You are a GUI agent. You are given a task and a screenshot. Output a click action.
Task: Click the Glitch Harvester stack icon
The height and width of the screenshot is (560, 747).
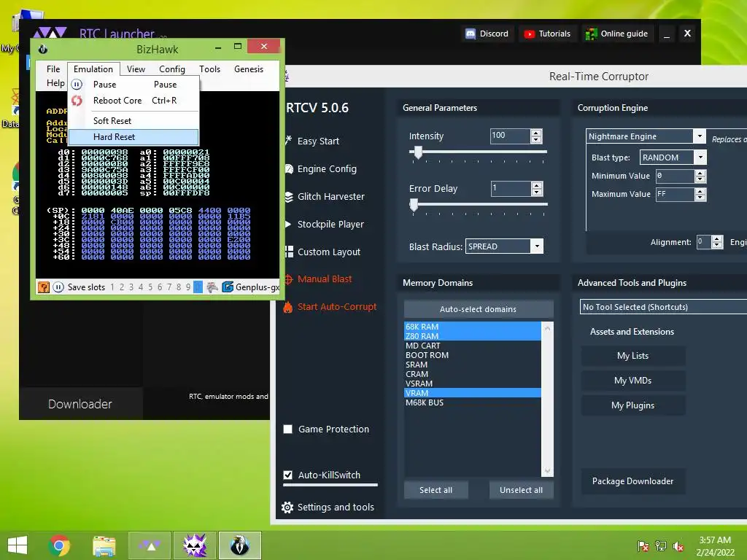pos(289,197)
